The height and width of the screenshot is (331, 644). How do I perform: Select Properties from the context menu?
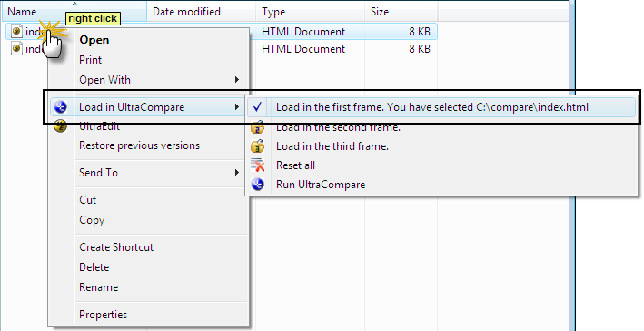103,315
